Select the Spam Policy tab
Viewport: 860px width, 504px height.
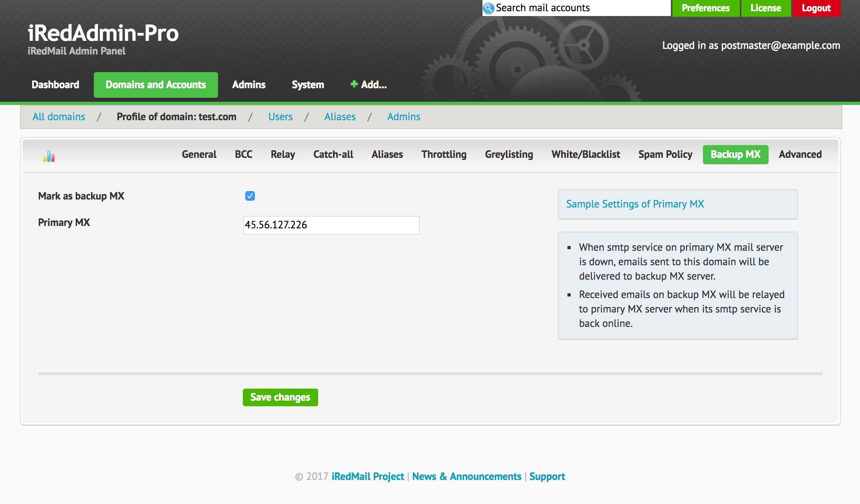click(x=665, y=155)
